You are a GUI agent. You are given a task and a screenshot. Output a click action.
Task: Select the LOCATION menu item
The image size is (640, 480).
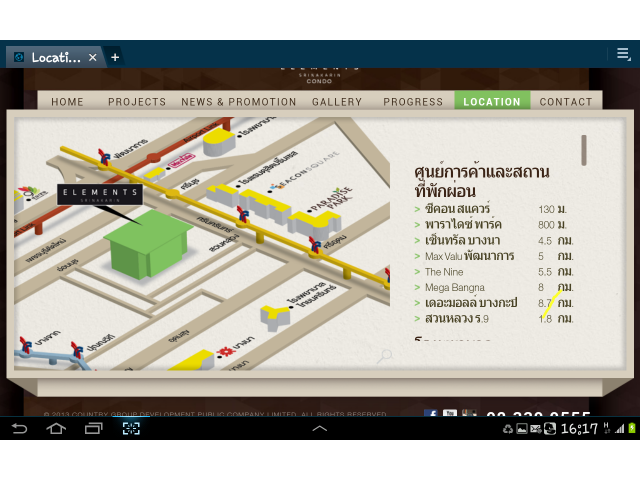pyautogui.click(x=492, y=100)
